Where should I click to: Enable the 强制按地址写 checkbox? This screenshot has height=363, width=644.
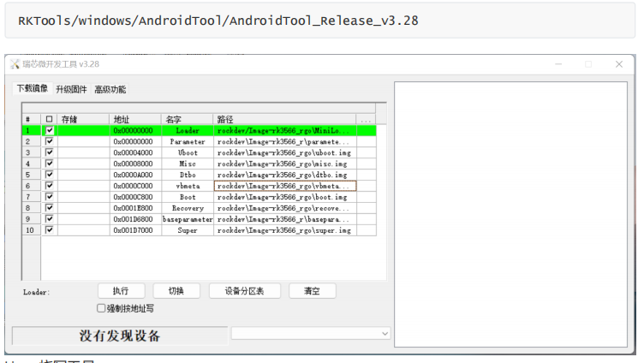(x=101, y=308)
